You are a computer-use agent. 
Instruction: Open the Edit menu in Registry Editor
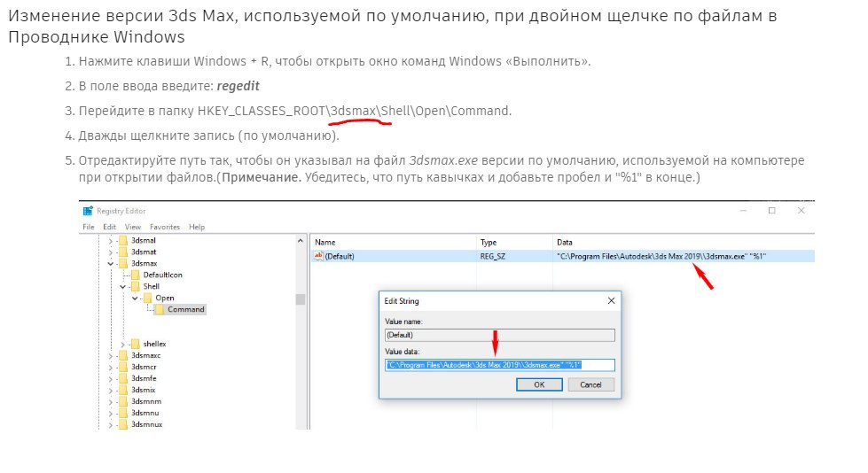coord(110,227)
